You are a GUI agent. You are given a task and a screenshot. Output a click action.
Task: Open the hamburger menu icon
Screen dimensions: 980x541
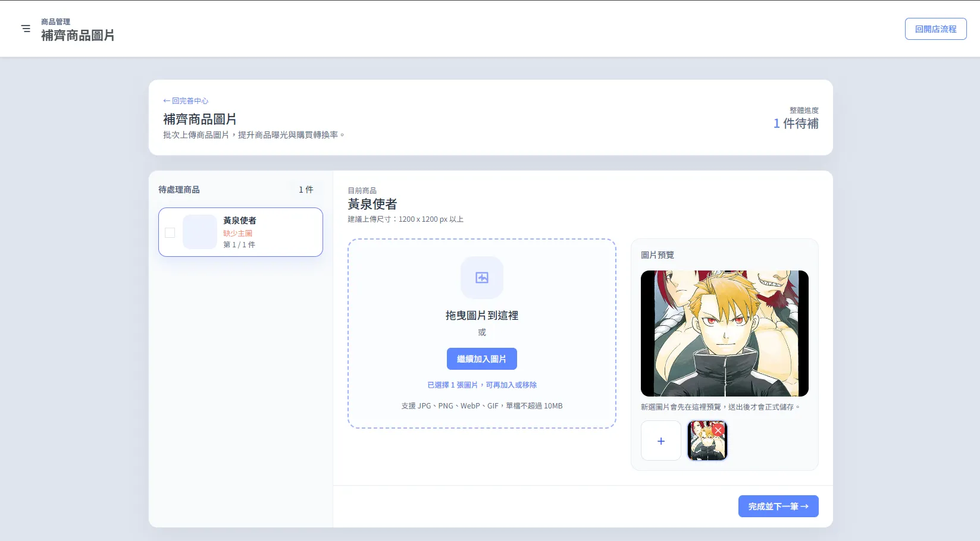[x=26, y=29]
